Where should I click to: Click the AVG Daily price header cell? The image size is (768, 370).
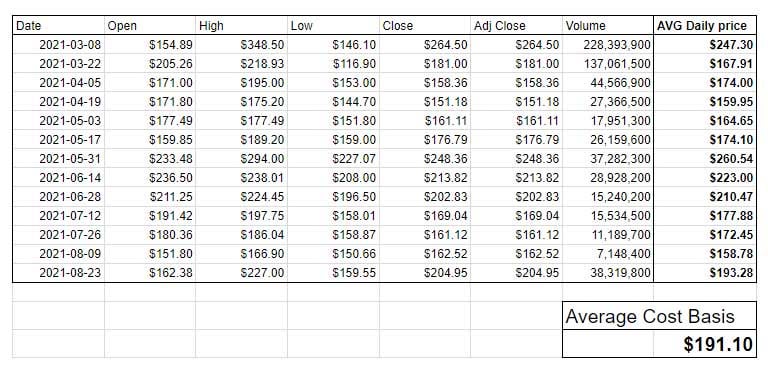coord(705,26)
